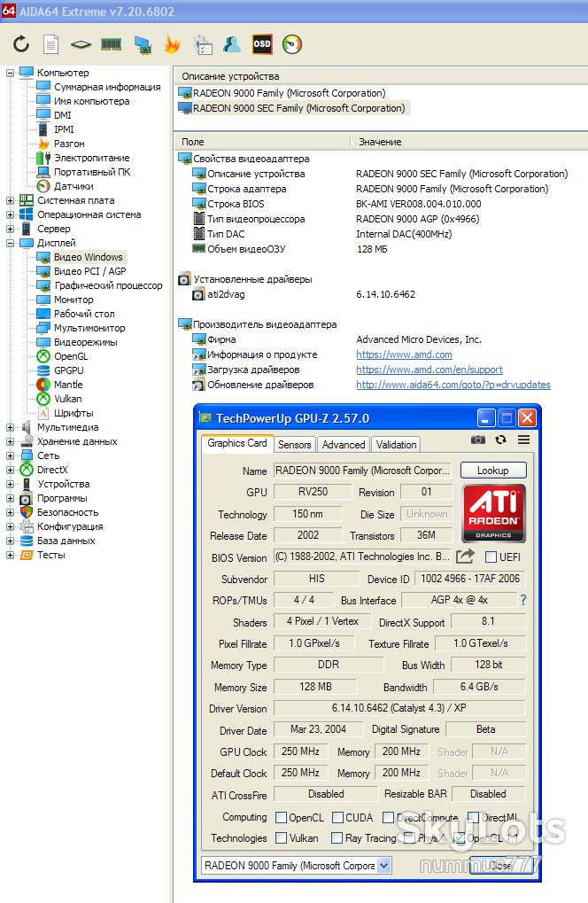Image resolution: width=588 pixels, height=903 pixels.
Task: Select Графический процессор item
Action: [107, 285]
